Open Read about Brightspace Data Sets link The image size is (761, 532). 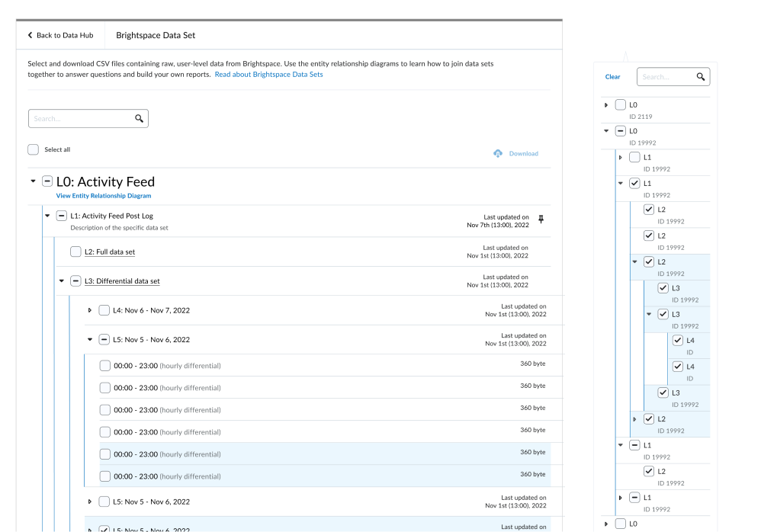point(269,74)
